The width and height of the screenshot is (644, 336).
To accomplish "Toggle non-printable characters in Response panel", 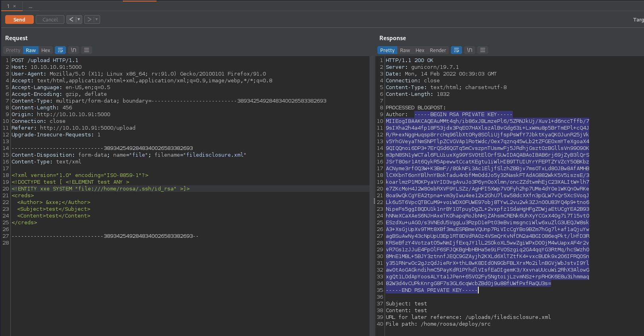I will pyautogui.click(x=470, y=50).
